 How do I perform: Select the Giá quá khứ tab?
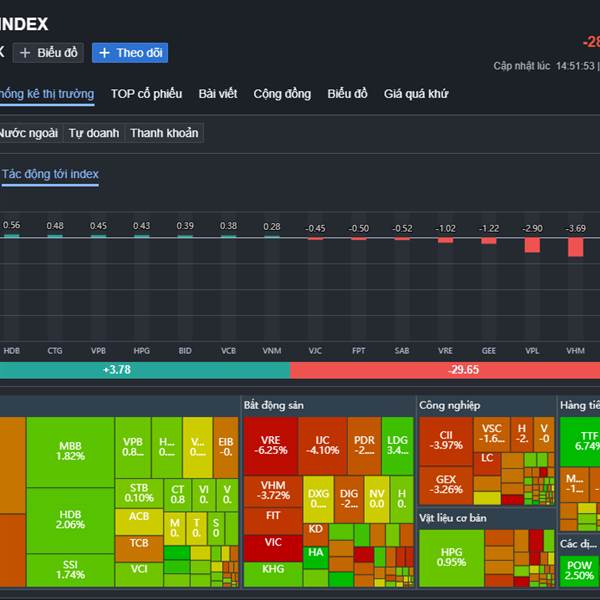pos(416,94)
